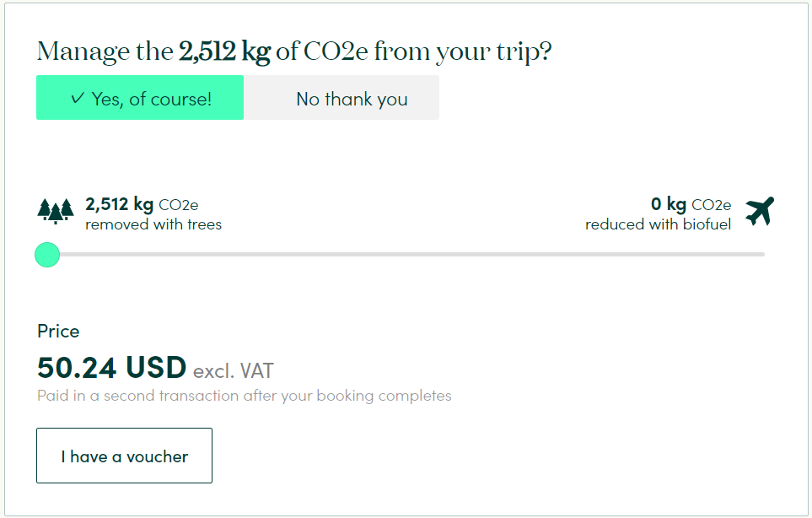Click the "Manage the 2,512 kg of CO2e" heading
Viewport: 812px width, 518px height.
(294, 51)
